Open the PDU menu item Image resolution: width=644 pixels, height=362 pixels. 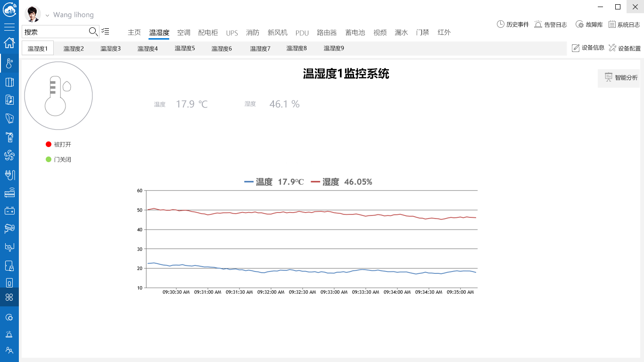(x=302, y=33)
